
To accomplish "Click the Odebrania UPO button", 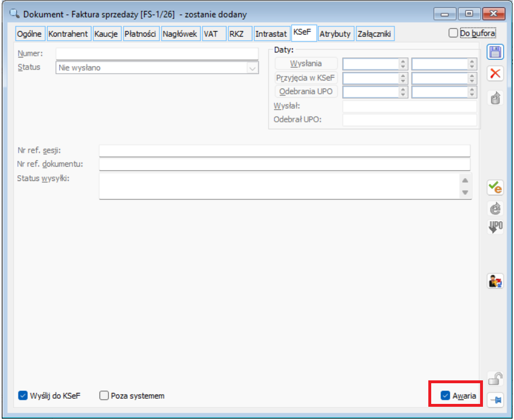I will pos(306,91).
